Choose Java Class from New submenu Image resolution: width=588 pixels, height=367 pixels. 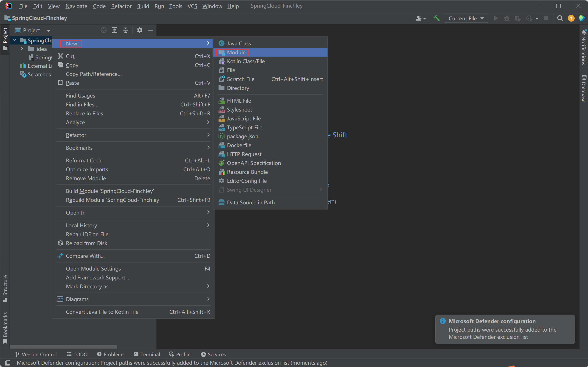click(270, 43)
